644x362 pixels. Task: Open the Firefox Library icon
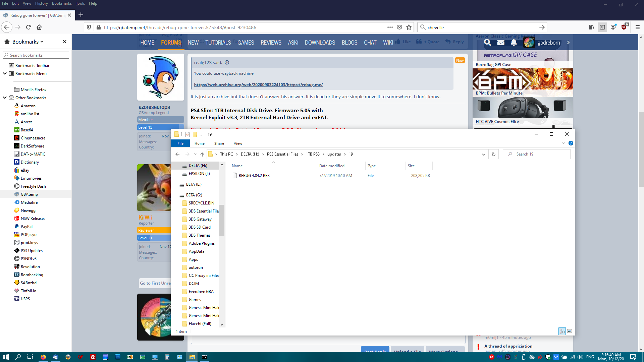[x=592, y=27]
